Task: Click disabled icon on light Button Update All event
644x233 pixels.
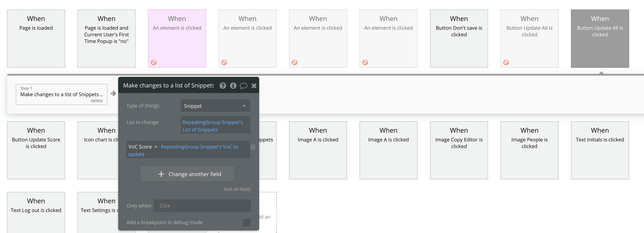Action: [x=506, y=62]
